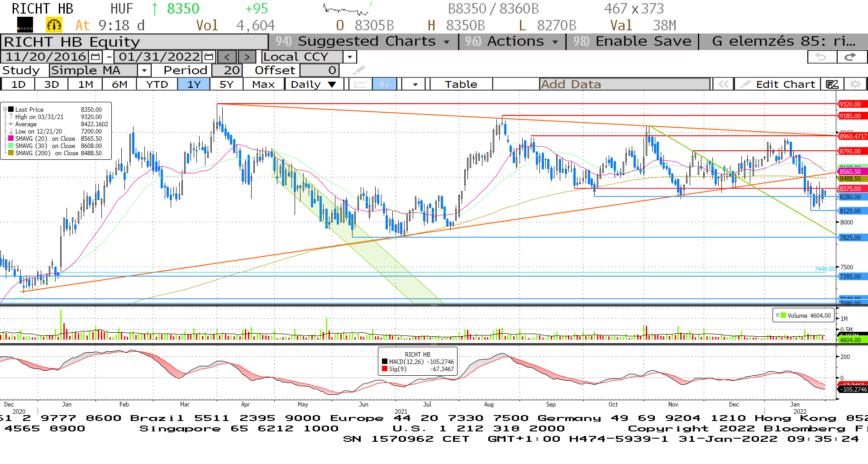Click the G elemzés 85 chart title
This screenshot has width=868, height=464.
click(784, 41)
